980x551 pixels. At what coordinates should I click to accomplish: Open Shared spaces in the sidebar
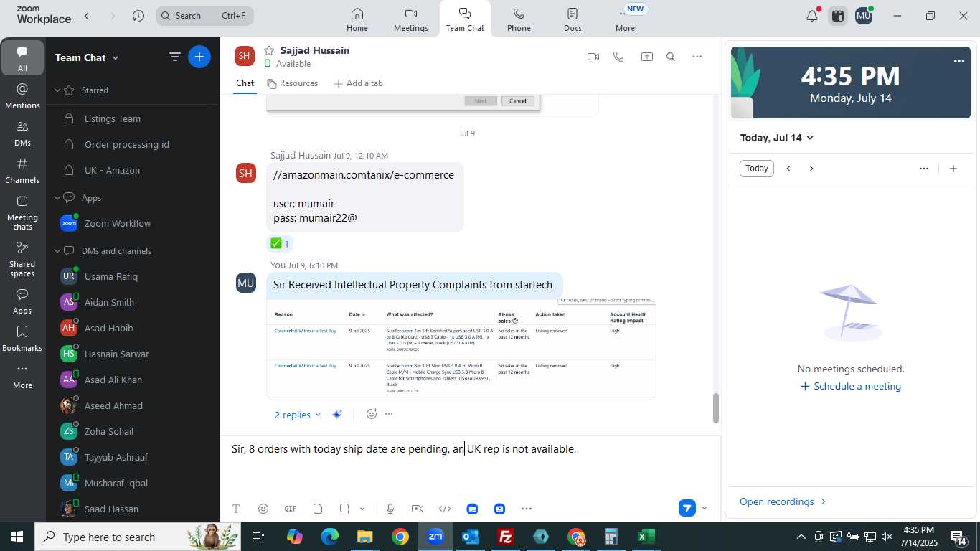22,258
